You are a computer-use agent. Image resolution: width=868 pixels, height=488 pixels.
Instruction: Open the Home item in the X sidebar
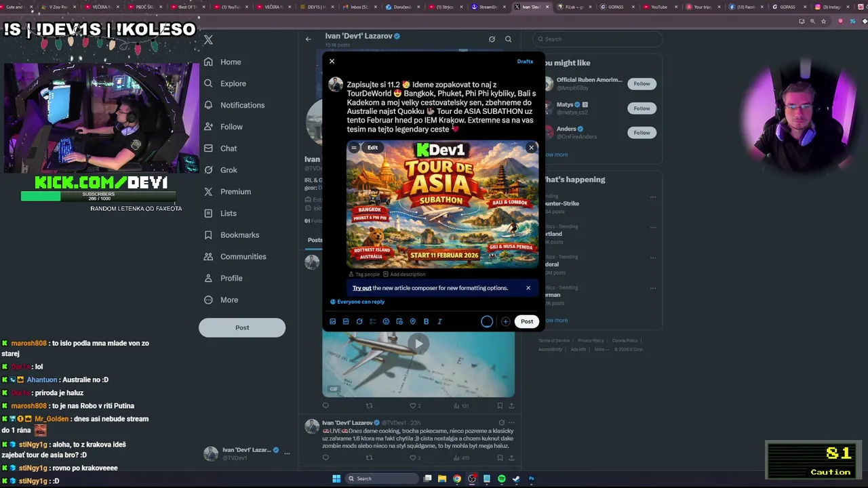(x=222, y=62)
